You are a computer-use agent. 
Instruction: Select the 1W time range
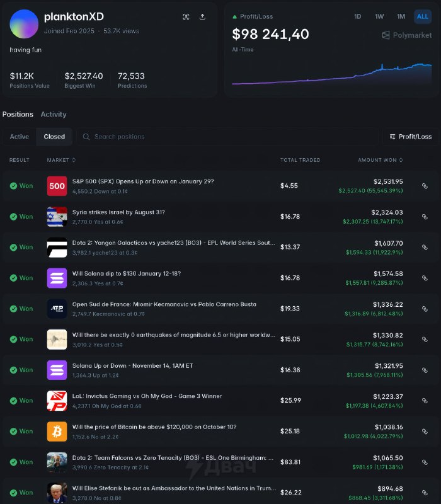click(x=379, y=16)
